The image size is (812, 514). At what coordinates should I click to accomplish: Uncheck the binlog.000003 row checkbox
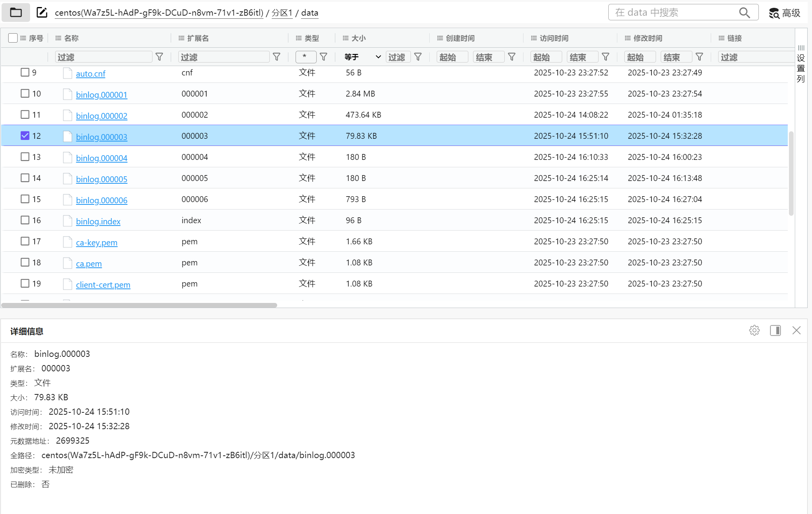(25, 136)
